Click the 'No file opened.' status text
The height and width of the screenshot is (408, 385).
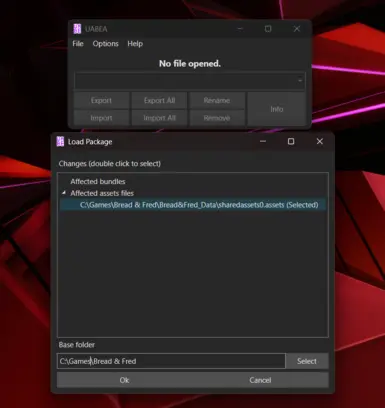point(190,63)
